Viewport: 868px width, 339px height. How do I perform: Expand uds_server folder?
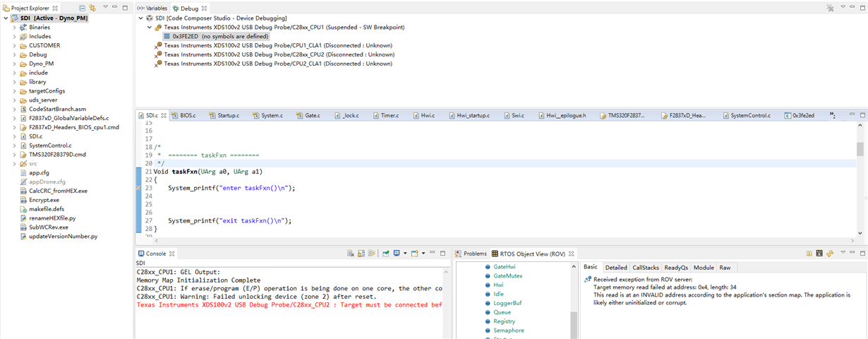[15, 100]
